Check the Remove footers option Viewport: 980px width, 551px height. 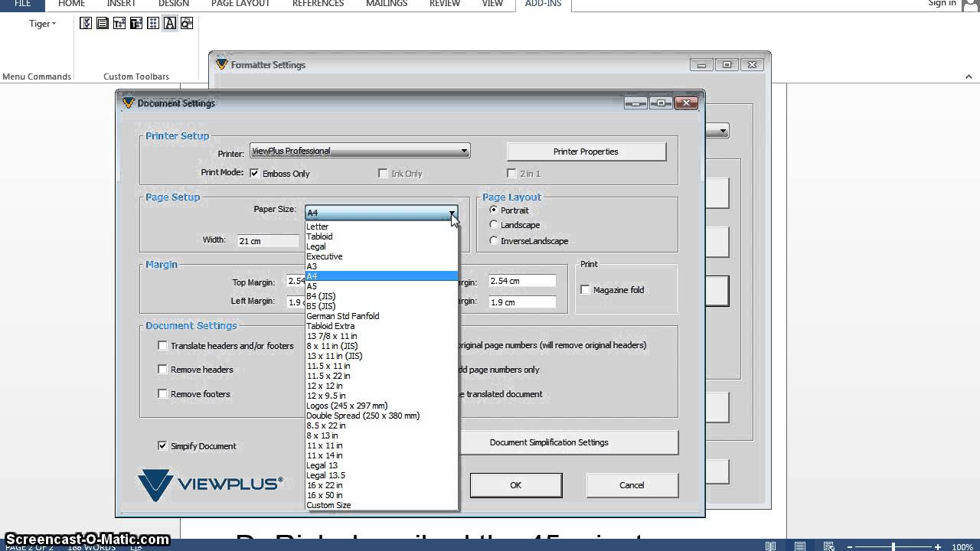click(x=162, y=393)
